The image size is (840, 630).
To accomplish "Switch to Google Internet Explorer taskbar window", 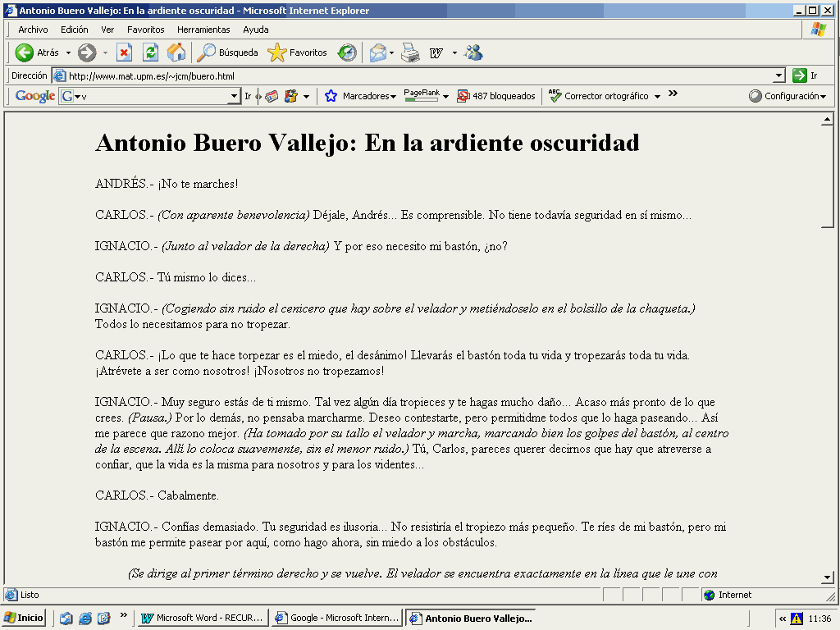I will click(x=336, y=618).
